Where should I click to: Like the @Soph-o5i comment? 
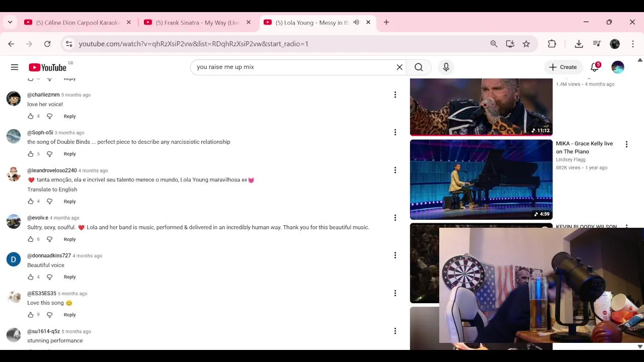tap(31, 154)
